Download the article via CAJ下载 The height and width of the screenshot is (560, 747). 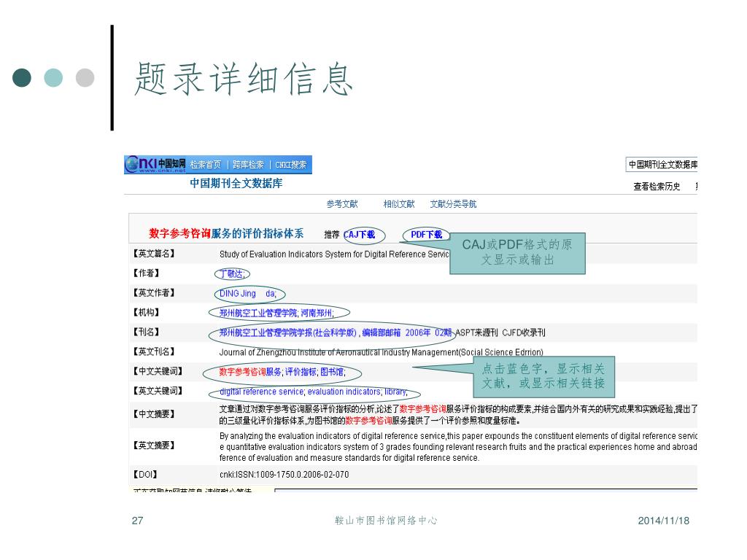pos(359,235)
